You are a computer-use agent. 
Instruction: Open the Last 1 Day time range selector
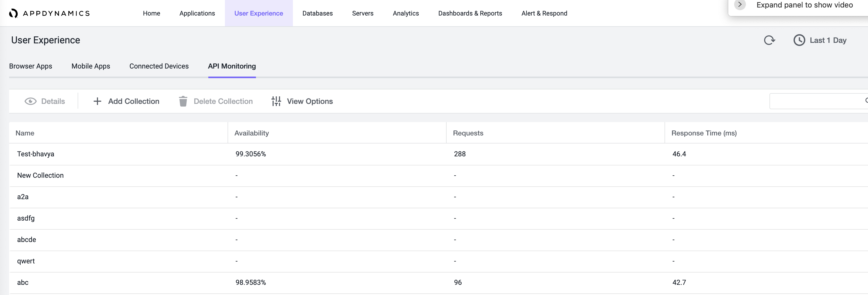pos(820,40)
